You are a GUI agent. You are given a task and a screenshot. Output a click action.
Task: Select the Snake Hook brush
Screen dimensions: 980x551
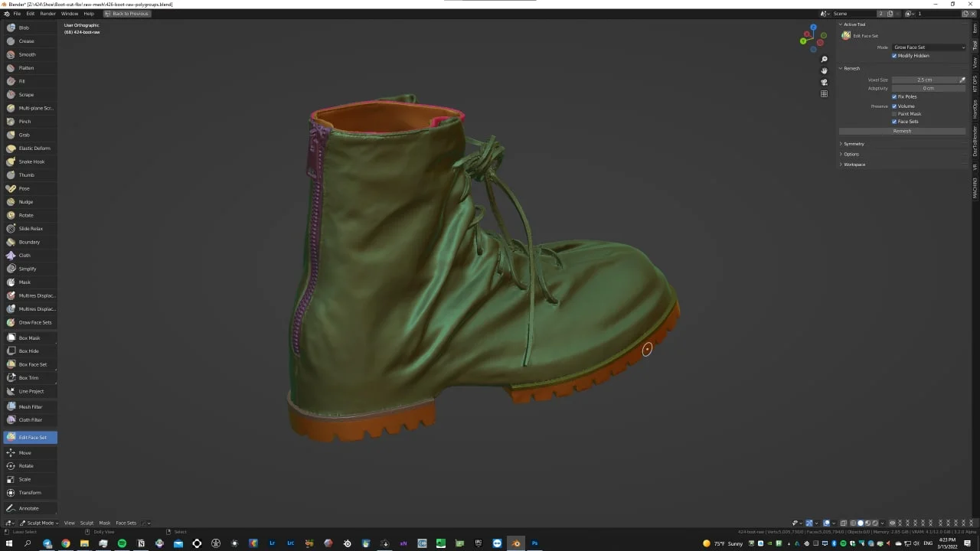click(30, 161)
